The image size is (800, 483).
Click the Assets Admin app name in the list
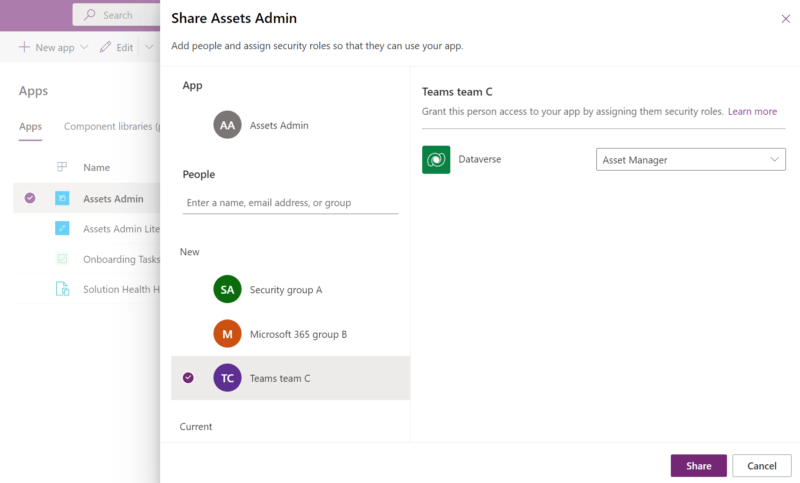113,198
